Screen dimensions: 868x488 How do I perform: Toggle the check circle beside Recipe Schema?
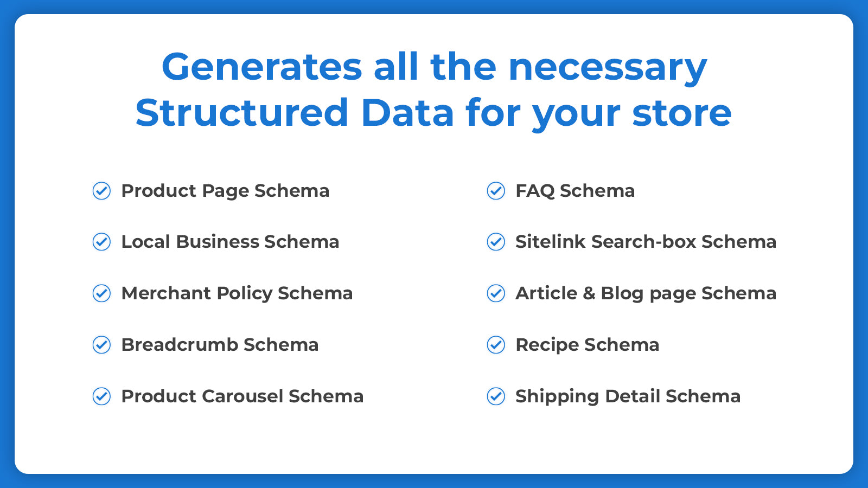pos(496,345)
